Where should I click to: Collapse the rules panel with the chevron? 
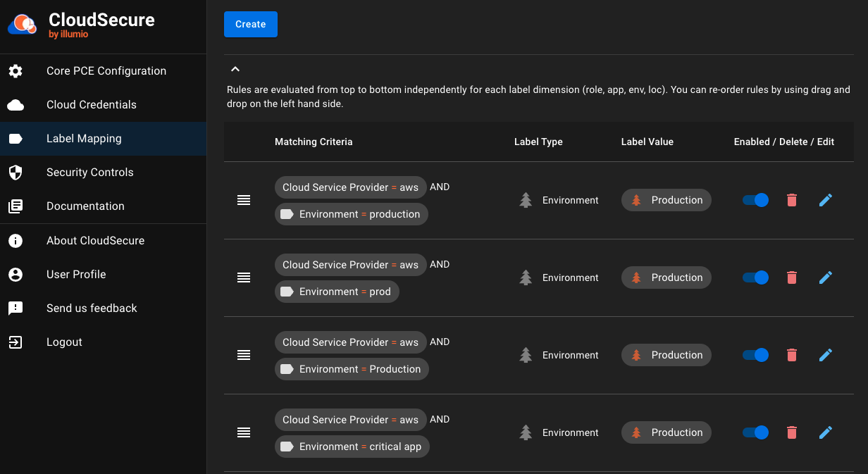pyautogui.click(x=235, y=69)
